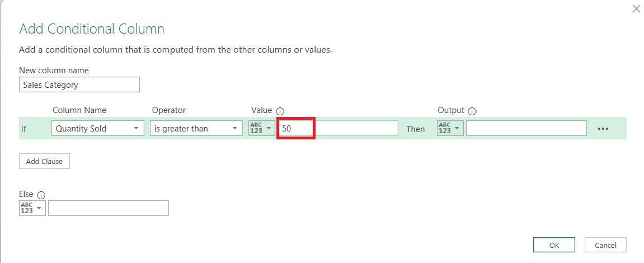Open the Else ABC123 data type selector
Viewport: 644px width, 263px height.
[x=32, y=208]
